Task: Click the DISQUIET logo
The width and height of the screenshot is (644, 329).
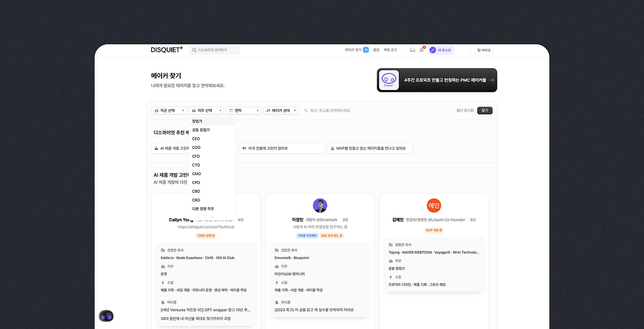Action: tap(167, 50)
